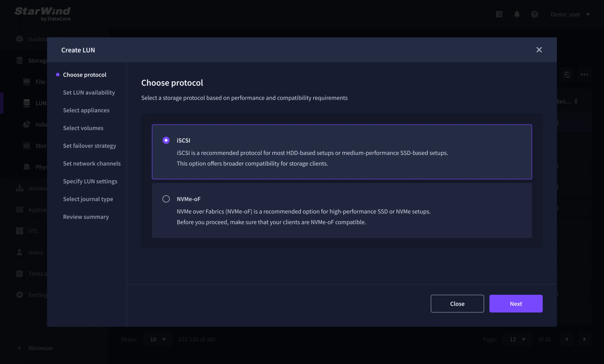Go to the previous page arrow
The image size is (604, 364).
[x=566, y=339]
